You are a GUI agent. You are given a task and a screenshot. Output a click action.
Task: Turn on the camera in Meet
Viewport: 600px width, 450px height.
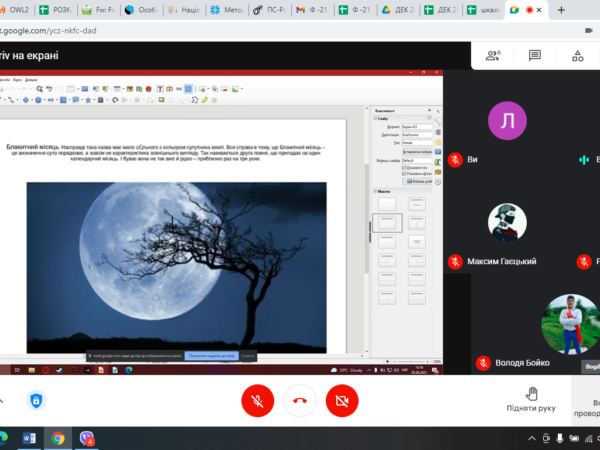342,401
